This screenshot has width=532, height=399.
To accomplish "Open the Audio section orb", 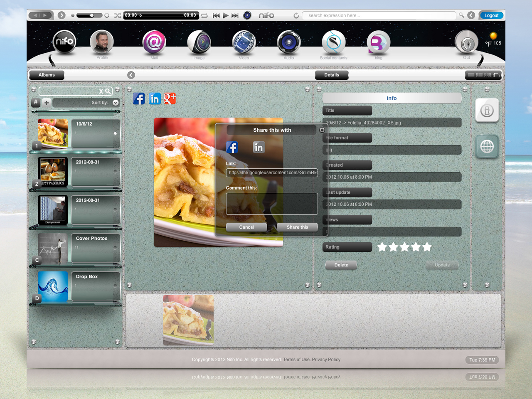I will (289, 42).
